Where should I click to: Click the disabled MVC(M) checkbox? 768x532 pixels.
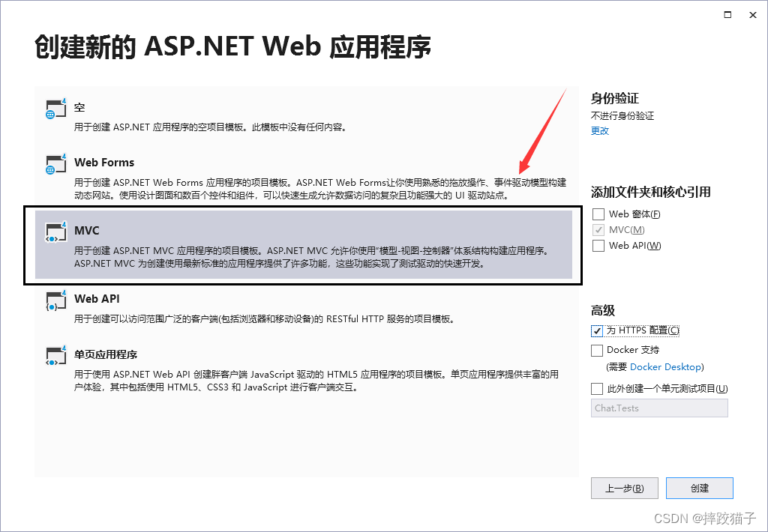coord(598,230)
